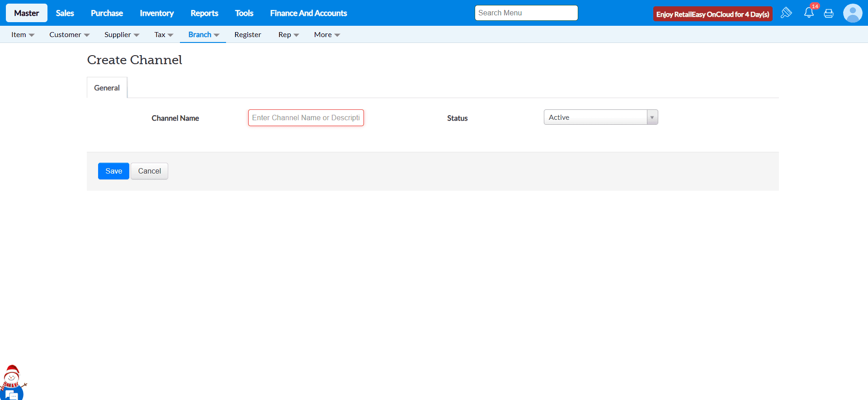
Task: Open the Reports menu
Action: [x=204, y=13]
